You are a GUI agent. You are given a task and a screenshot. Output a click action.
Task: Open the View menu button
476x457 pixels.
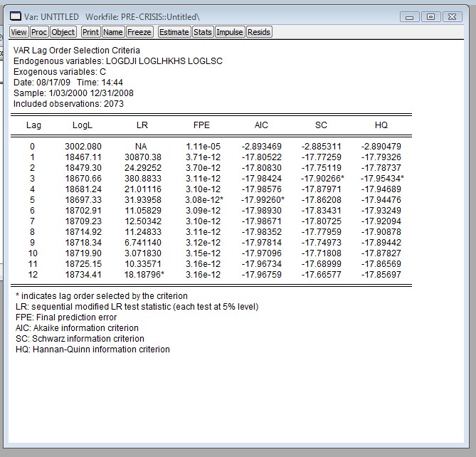[x=19, y=32]
